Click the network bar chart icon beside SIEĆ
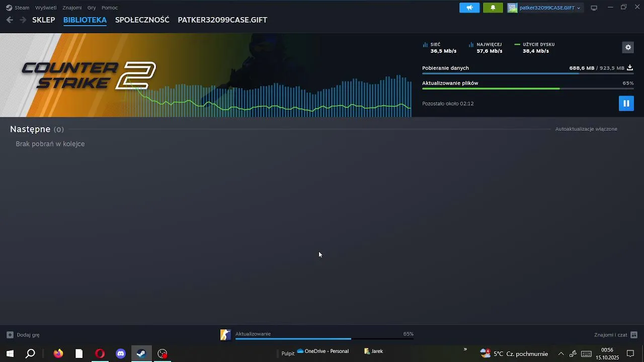Image resolution: width=644 pixels, height=362 pixels. pyautogui.click(x=425, y=45)
